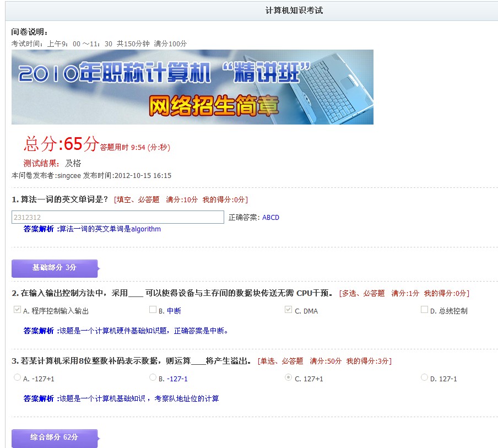Click question 3 score info 满分:50分
498x448 pixels.
[x=326, y=361]
